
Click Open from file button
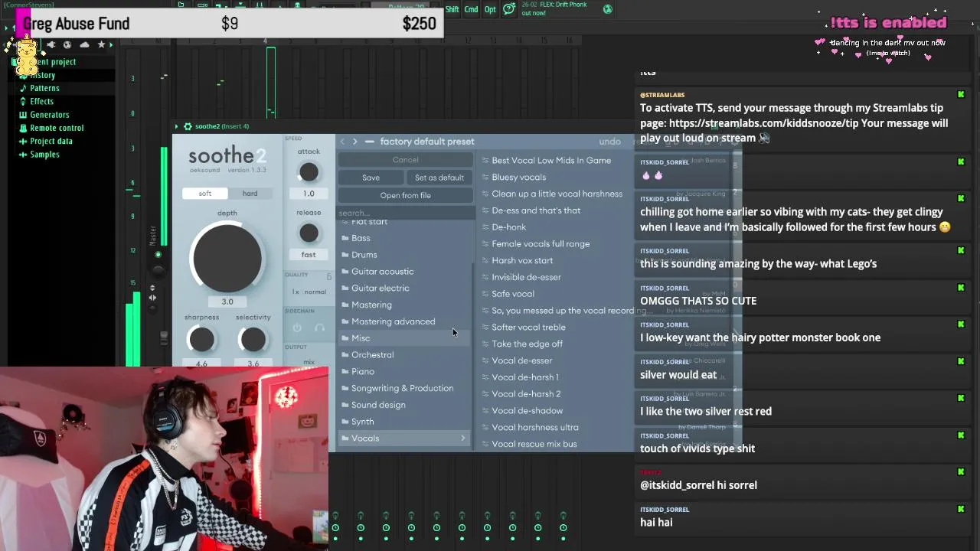(405, 195)
